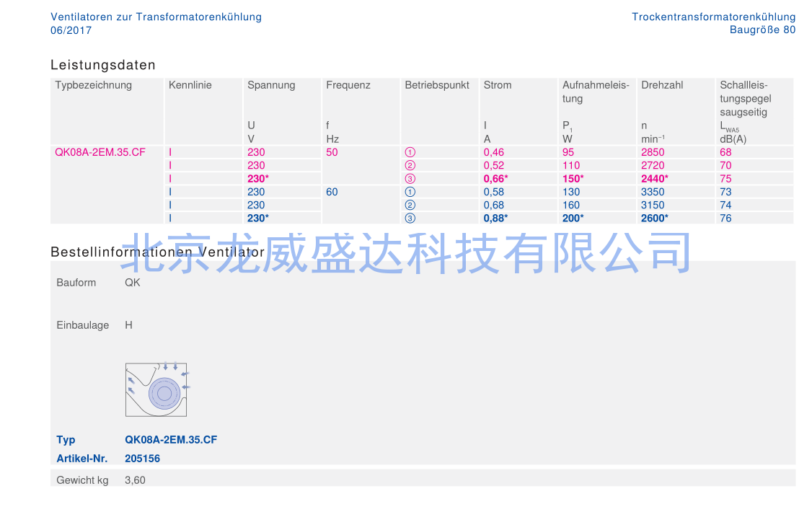Image resolution: width=812 pixels, height=512 pixels.
Task: Click operating point ③ in the 0,66* A row
Action: [410, 179]
